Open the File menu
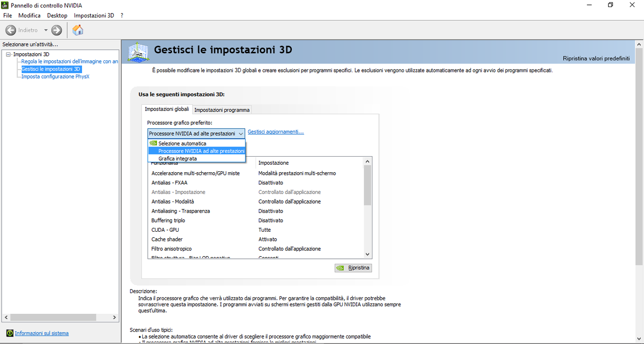Viewport: 644px width, 344px height. click(8, 16)
